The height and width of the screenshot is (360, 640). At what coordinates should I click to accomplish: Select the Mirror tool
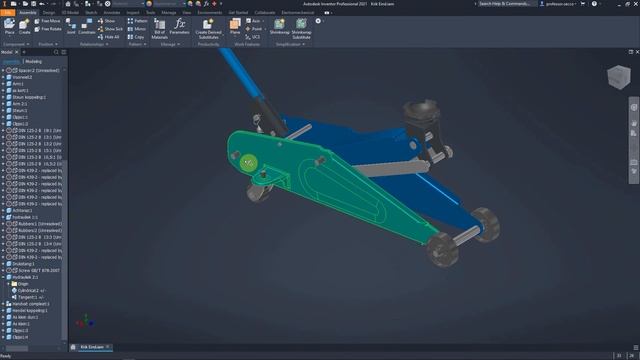[136, 29]
